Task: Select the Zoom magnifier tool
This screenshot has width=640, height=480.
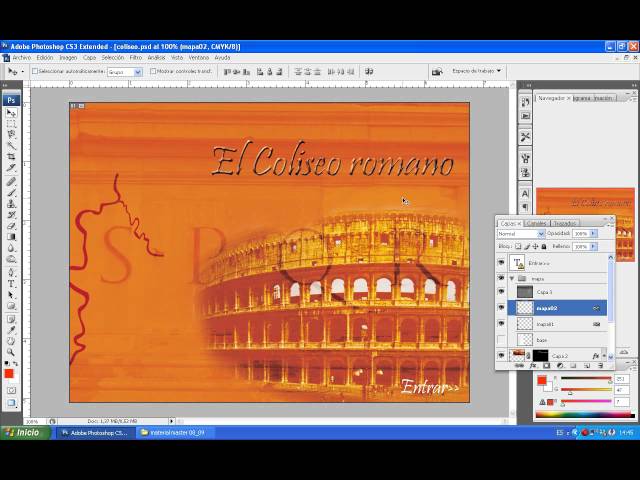Action: tap(11, 352)
